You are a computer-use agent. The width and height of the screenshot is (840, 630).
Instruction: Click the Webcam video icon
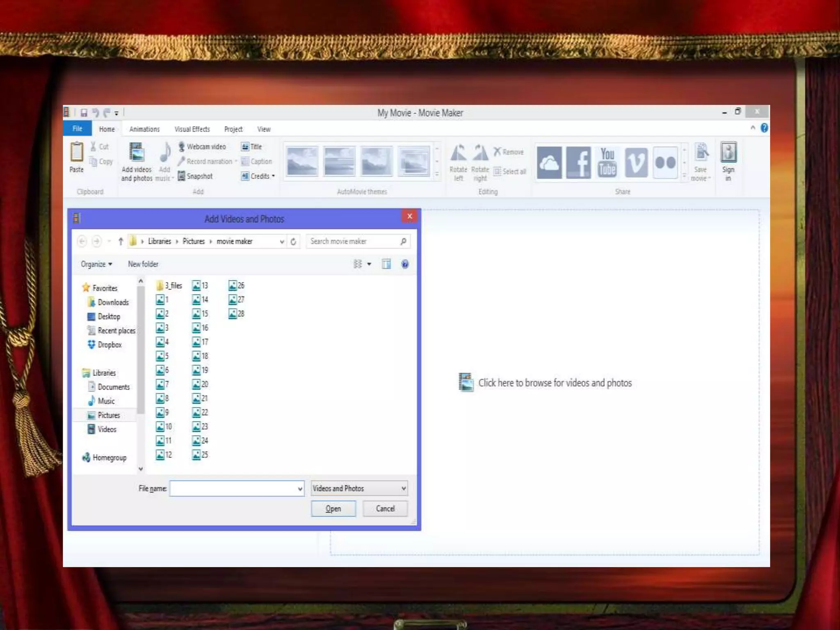coord(181,146)
